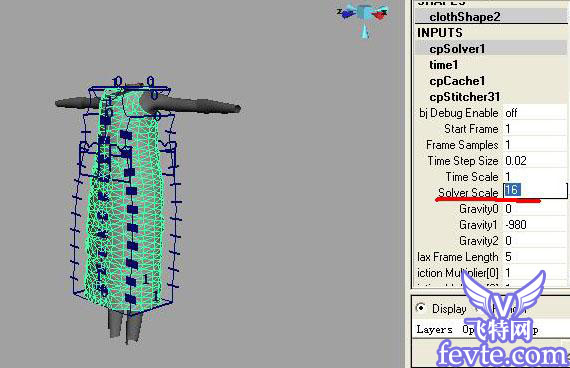Select the Gravity0 attribute label

(x=478, y=209)
